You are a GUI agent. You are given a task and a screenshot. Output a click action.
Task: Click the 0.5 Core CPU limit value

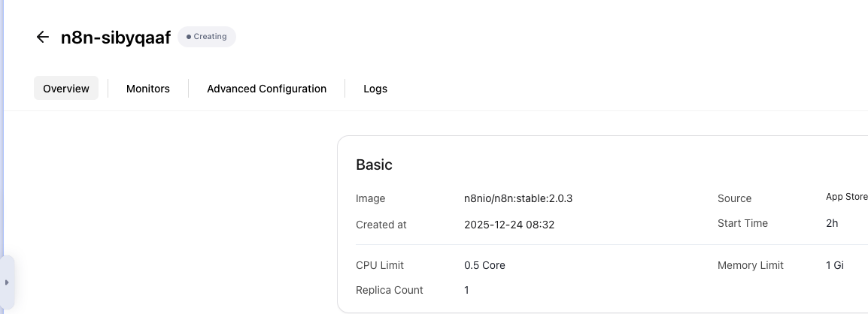tap(484, 265)
